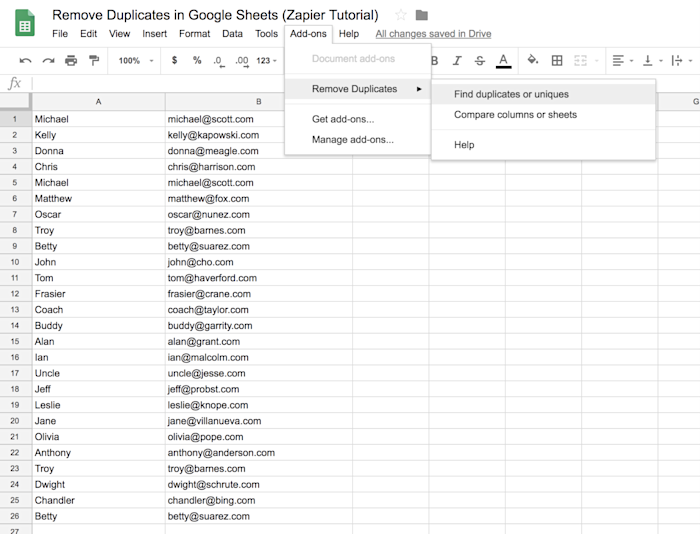700x534 pixels.
Task: Open the Google Sheets home icon
Action: click(25, 23)
